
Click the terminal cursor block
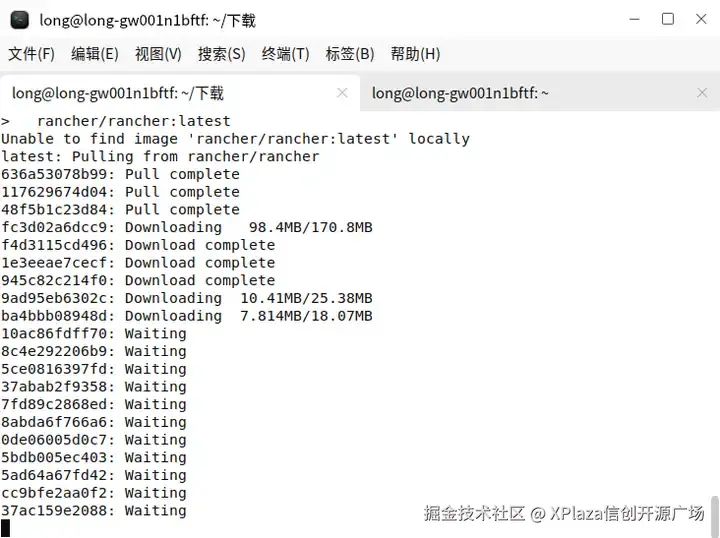[x=5, y=528]
